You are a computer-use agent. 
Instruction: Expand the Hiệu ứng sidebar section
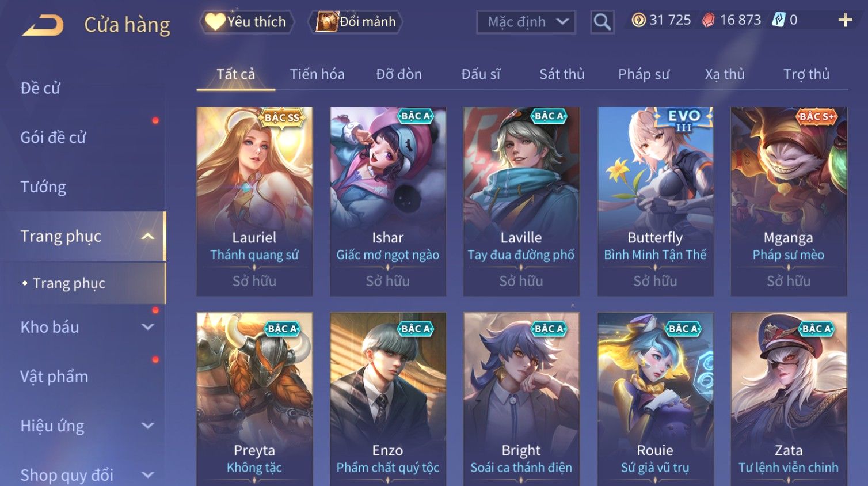147,426
